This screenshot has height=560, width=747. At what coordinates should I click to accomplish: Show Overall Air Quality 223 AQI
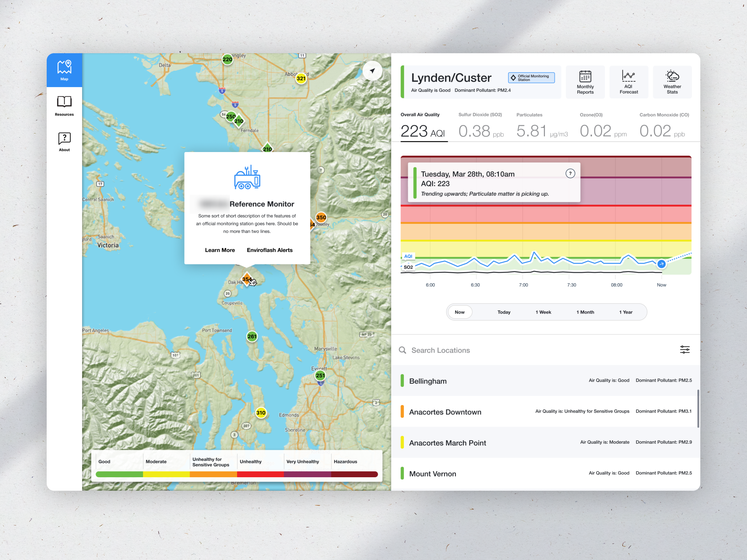[x=423, y=126]
